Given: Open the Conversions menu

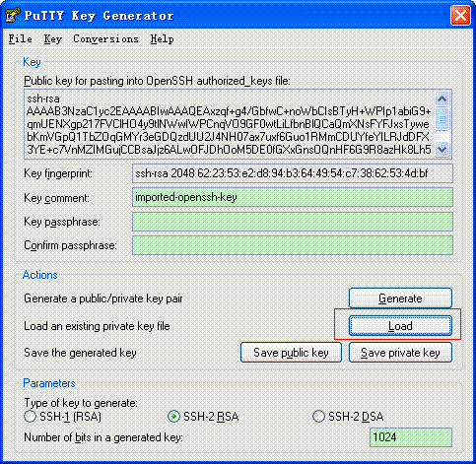Looking at the screenshot, I should pyautogui.click(x=105, y=38).
